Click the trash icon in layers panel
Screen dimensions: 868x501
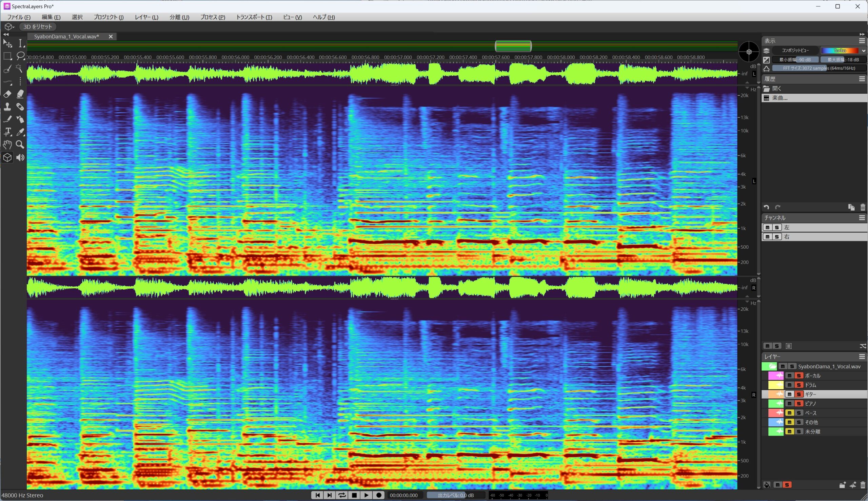click(x=863, y=485)
